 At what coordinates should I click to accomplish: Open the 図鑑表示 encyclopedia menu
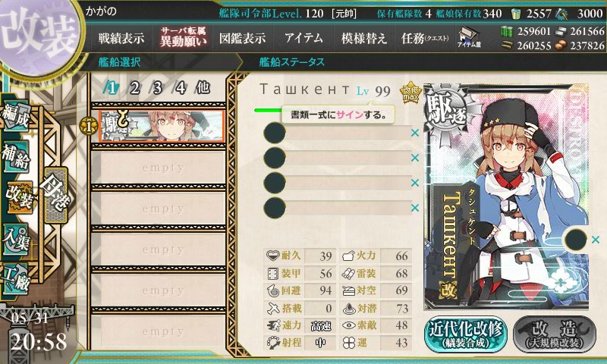click(242, 38)
